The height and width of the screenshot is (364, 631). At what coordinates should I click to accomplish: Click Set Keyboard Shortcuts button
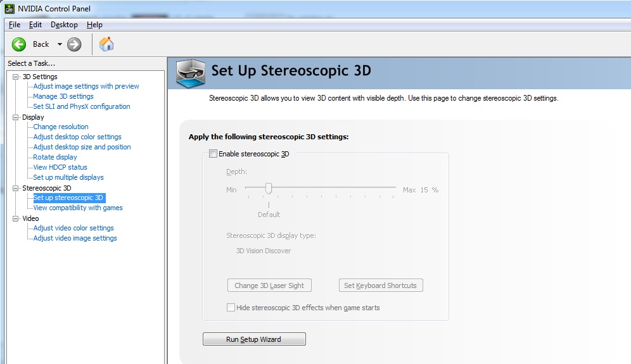coord(381,286)
